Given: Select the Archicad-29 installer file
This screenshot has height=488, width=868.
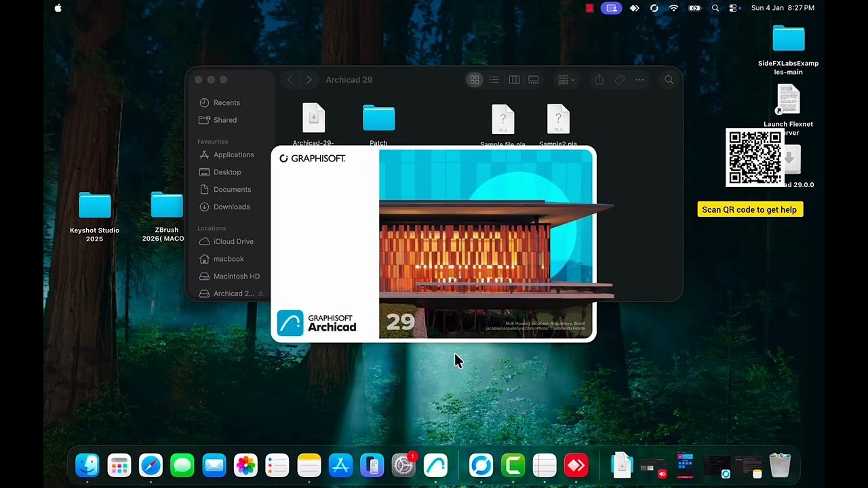Looking at the screenshot, I should [313, 119].
